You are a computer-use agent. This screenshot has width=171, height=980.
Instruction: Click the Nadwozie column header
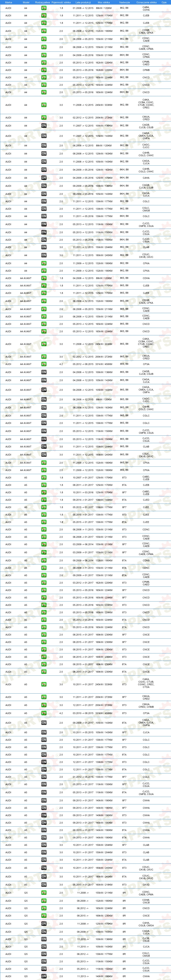point(124,2)
